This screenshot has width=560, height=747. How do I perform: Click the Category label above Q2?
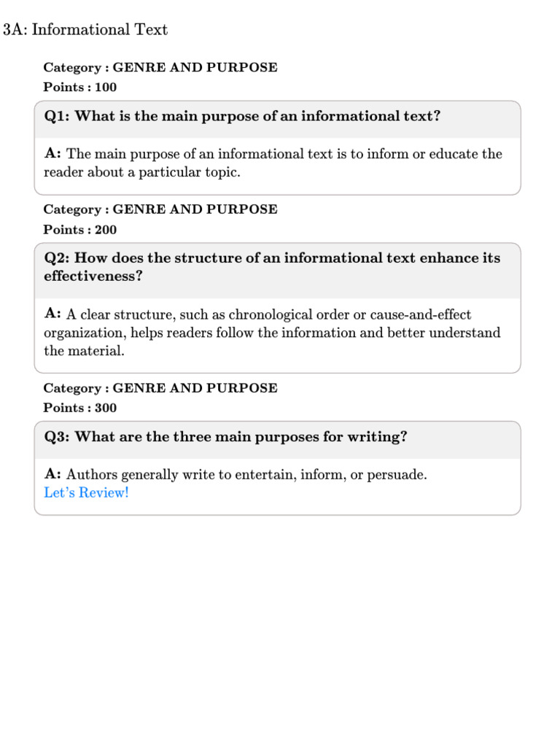[x=160, y=209]
